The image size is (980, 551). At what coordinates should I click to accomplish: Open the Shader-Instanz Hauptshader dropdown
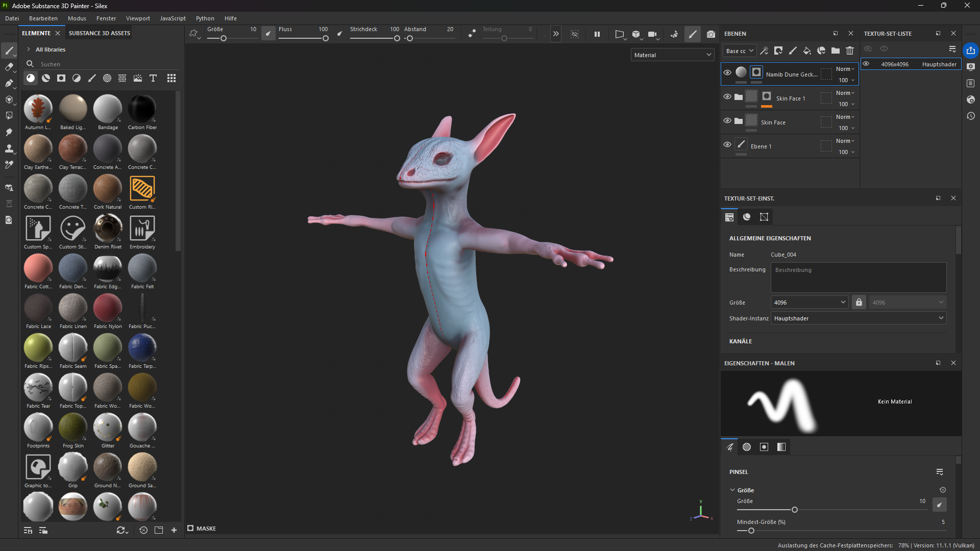858,318
